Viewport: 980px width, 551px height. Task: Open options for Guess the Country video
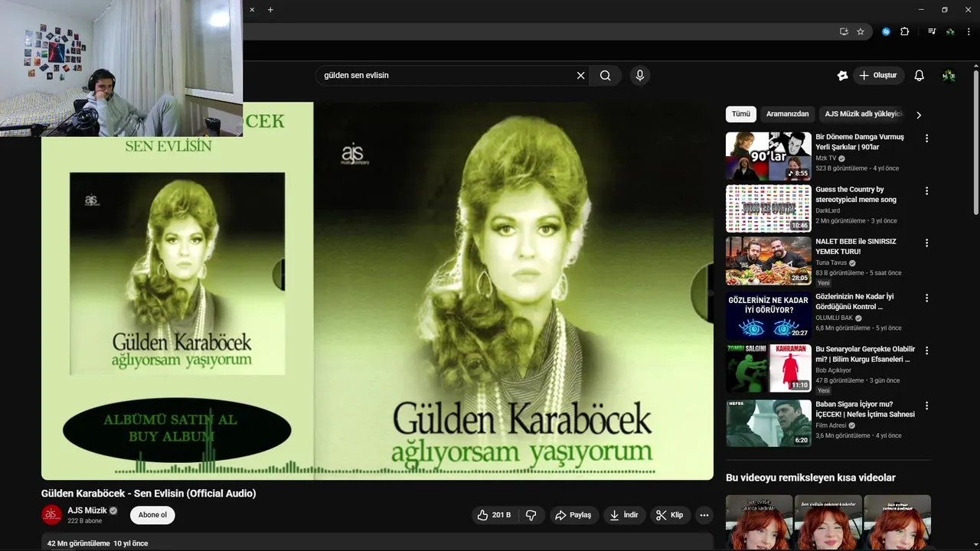click(926, 191)
